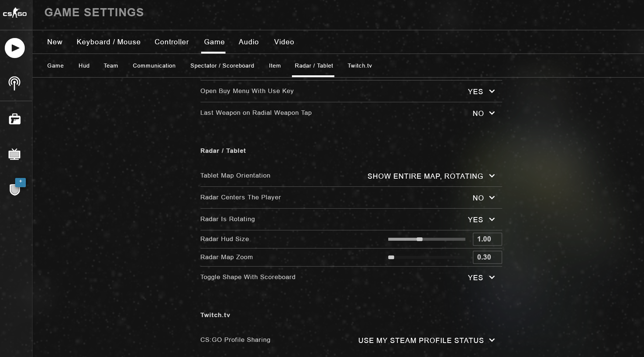Viewport: 644px width, 357px height.
Task: Switch to the Audio tab
Action: point(248,42)
